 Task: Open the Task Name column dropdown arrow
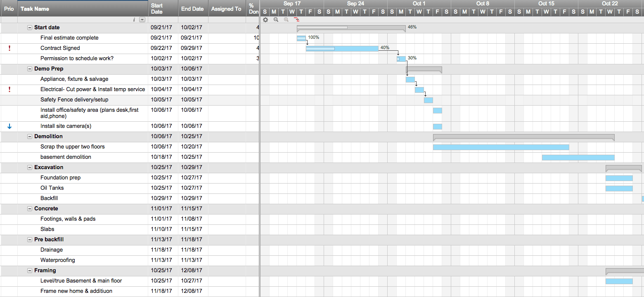(x=142, y=19)
